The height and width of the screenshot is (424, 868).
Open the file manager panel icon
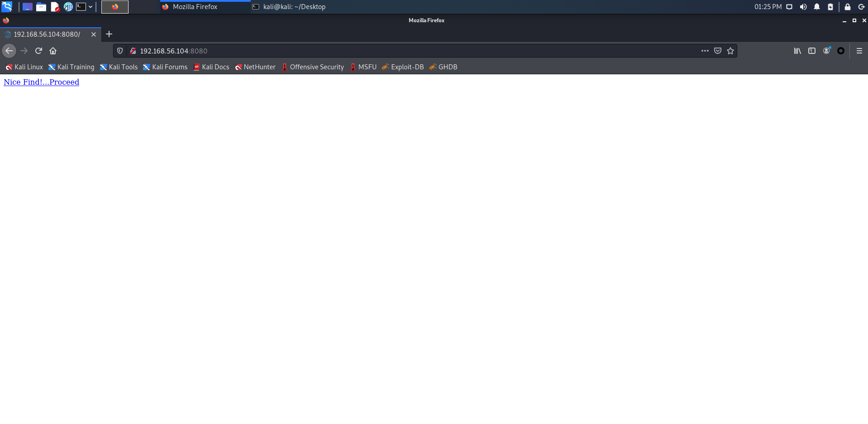(41, 7)
